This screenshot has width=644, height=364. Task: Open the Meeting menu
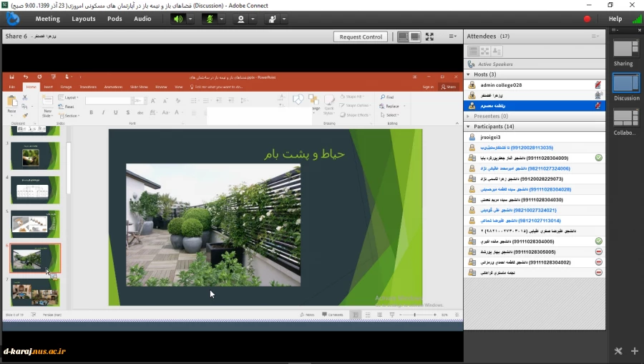click(48, 19)
